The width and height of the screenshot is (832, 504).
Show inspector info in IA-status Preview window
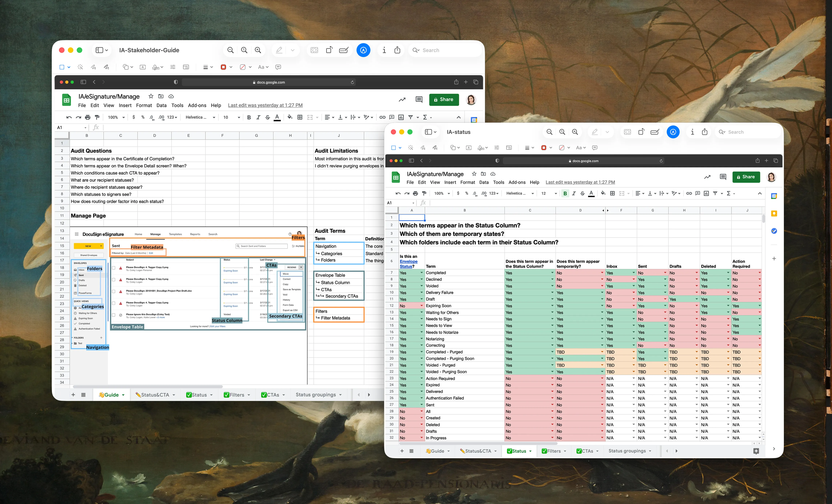[x=693, y=132]
